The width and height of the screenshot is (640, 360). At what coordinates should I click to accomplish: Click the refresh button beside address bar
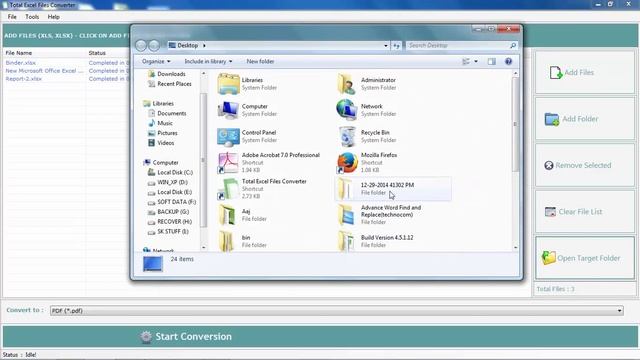tap(396, 45)
